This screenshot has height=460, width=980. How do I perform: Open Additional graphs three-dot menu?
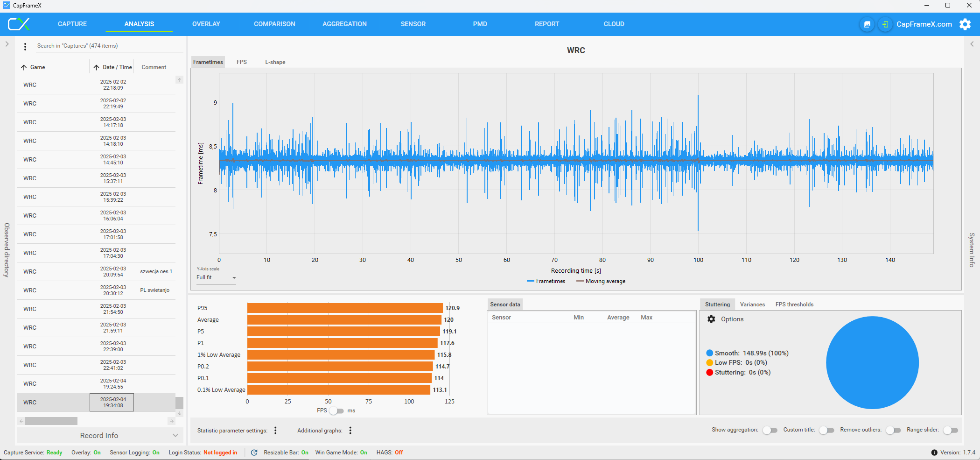[350, 431]
